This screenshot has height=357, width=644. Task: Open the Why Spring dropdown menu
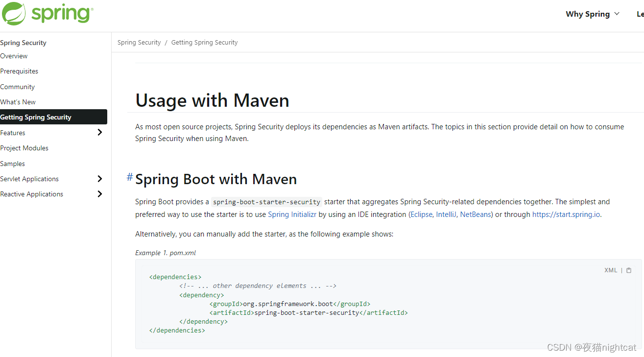point(592,14)
